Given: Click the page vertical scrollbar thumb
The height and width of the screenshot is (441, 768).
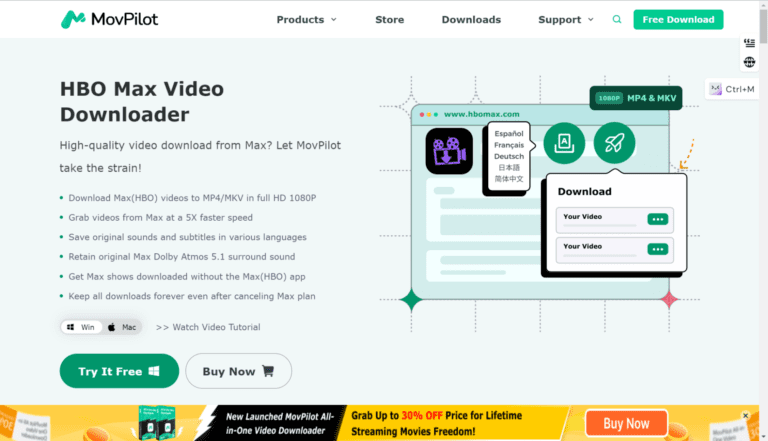Looking at the screenshot, I should [x=763, y=27].
